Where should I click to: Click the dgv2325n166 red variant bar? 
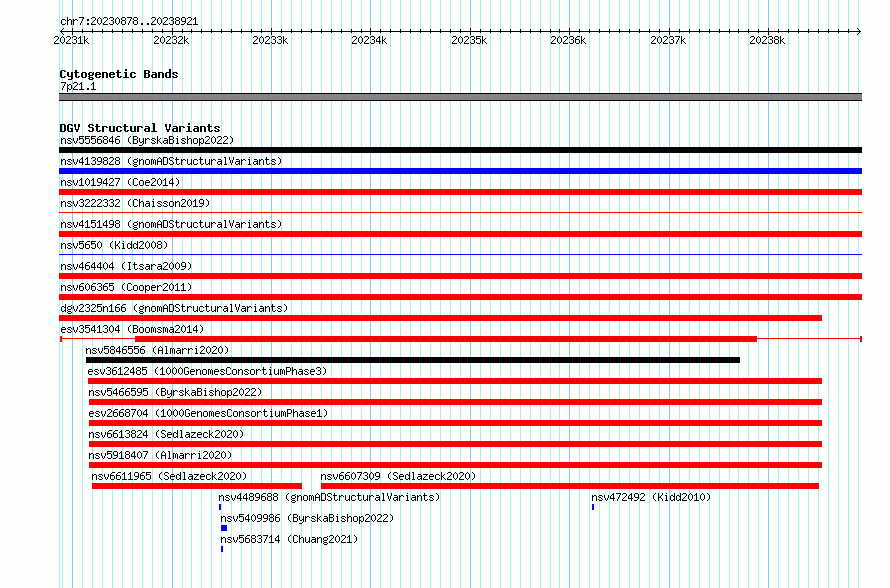coord(440,318)
